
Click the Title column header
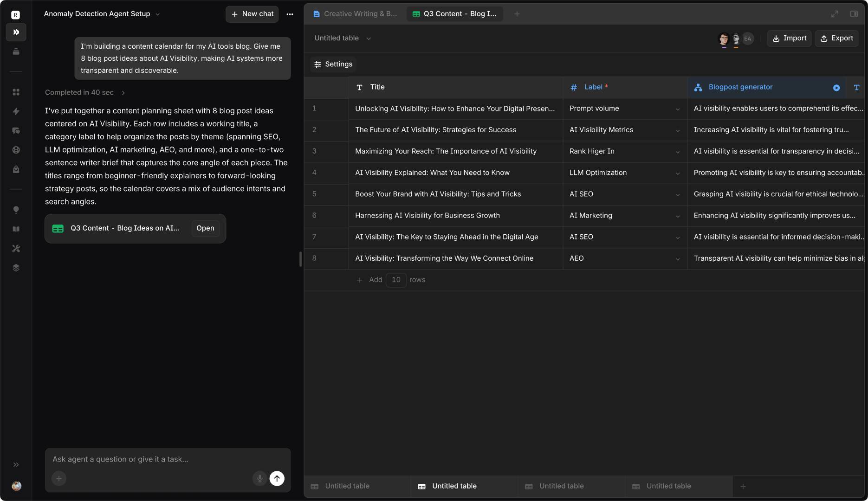[x=456, y=87]
